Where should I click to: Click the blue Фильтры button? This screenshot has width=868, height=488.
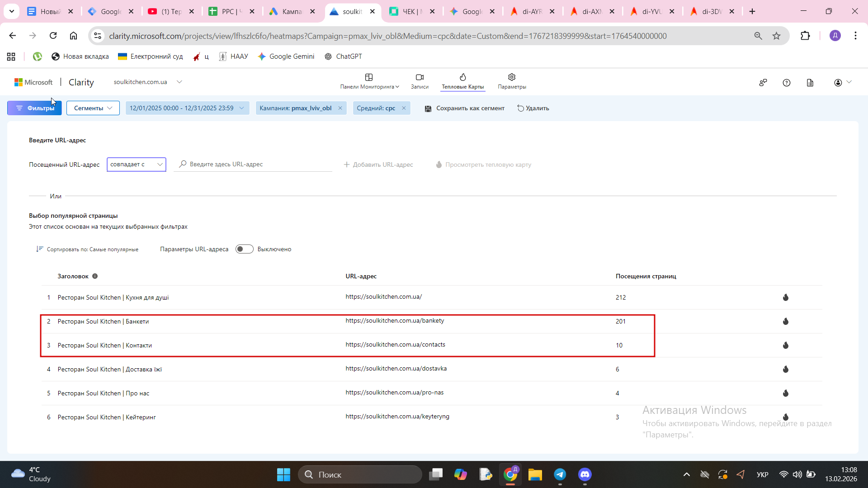(34, 108)
